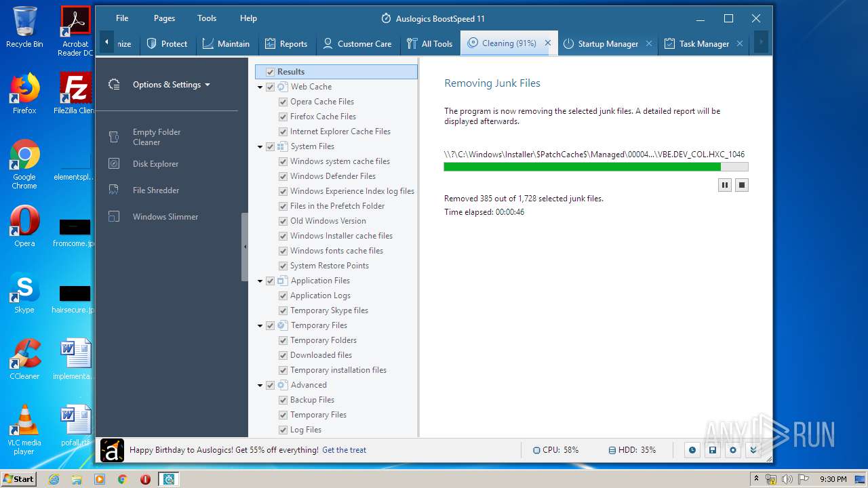The width and height of the screenshot is (868, 488).
Task: Open the Options & Settings dropdown
Action: click(171, 85)
